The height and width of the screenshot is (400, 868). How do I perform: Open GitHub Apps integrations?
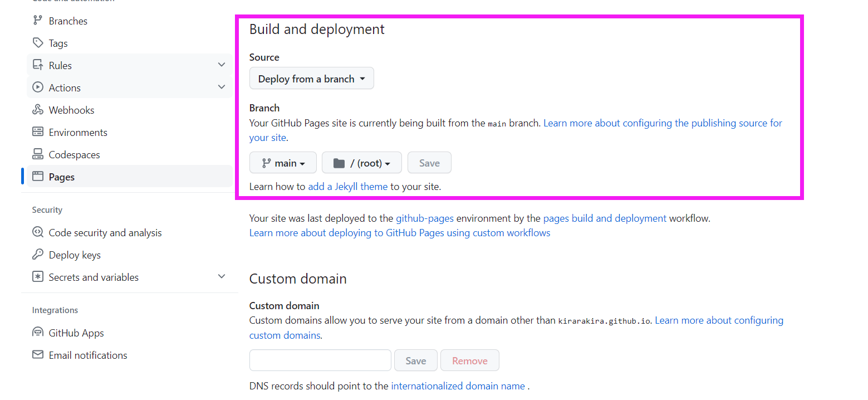tap(76, 333)
